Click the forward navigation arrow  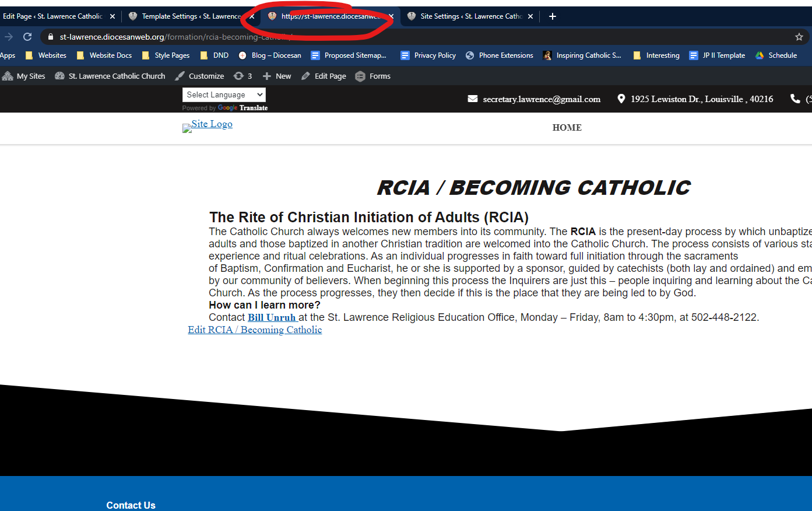[x=9, y=37]
